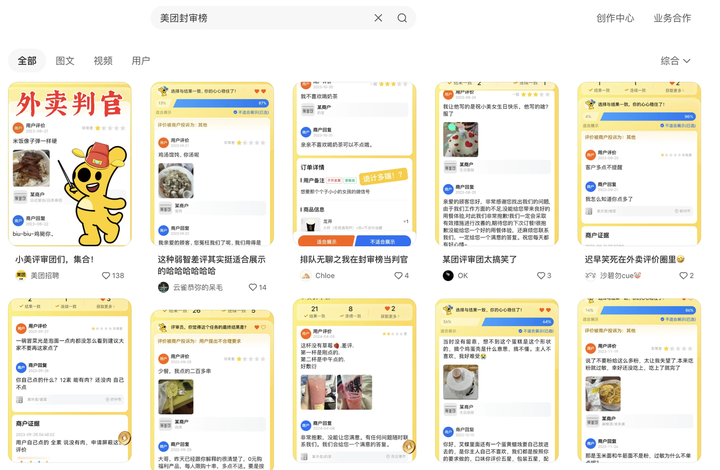Switch to the 图文 tab
Viewport: 720px width, 470px height.
pos(65,61)
